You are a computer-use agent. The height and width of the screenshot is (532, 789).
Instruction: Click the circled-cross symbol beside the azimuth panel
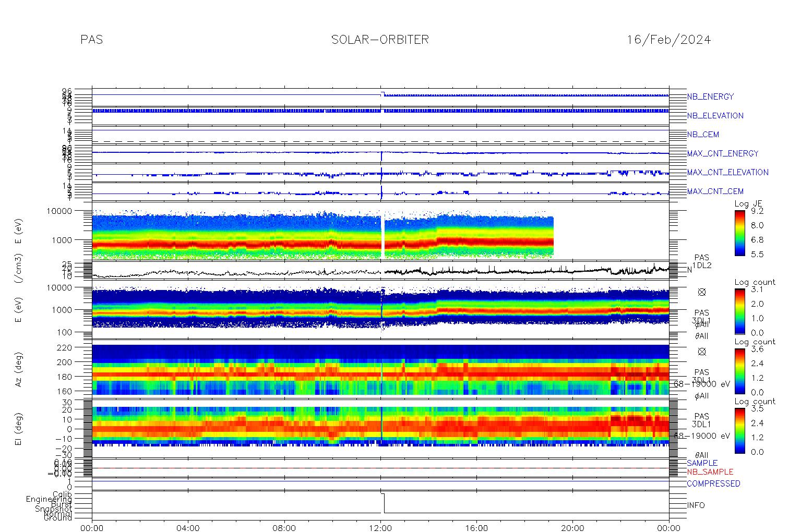(701, 352)
